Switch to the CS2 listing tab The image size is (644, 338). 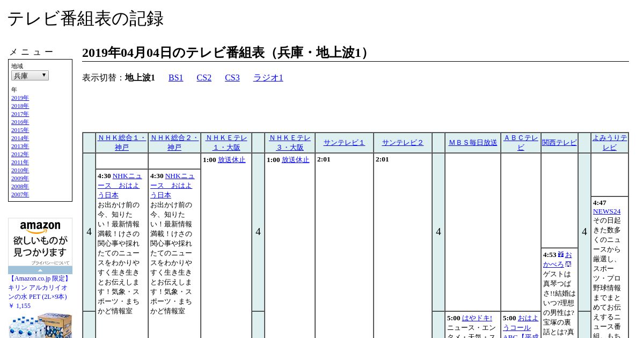(204, 78)
